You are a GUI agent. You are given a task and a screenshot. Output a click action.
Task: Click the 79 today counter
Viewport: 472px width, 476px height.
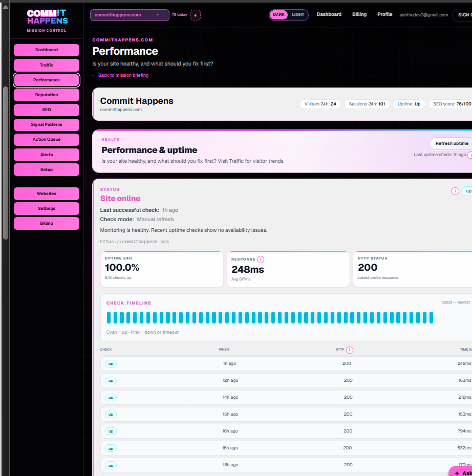point(179,14)
